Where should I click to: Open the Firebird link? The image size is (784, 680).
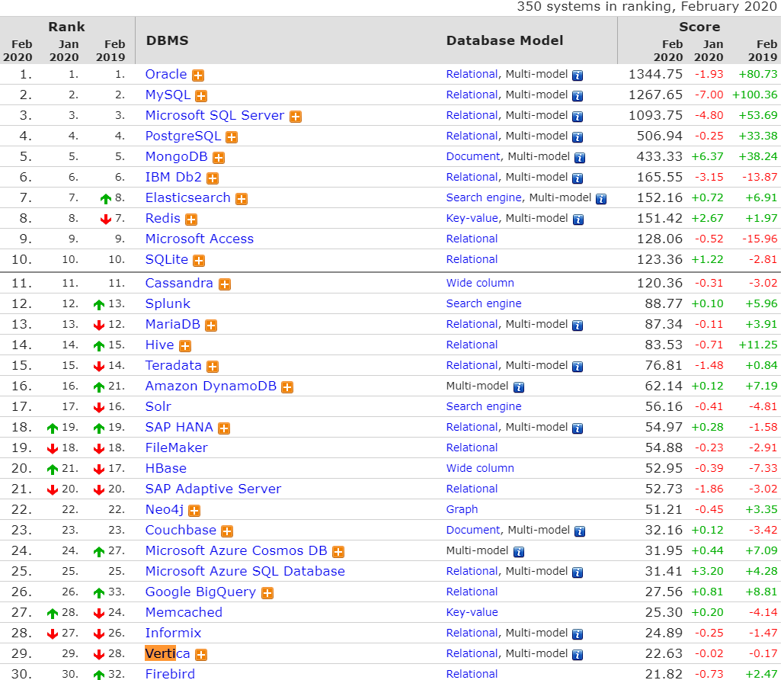170,674
